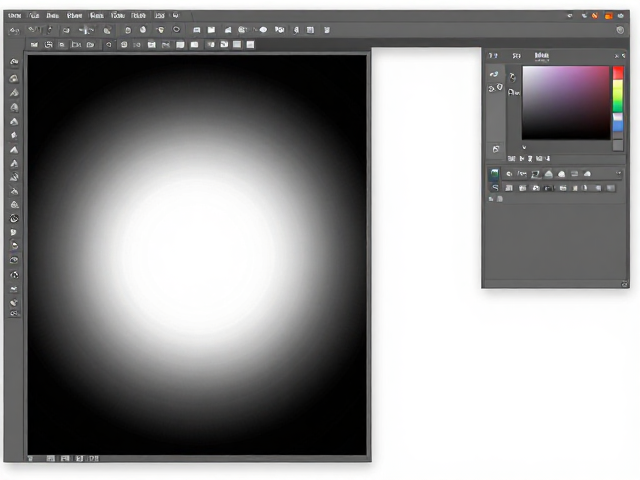Viewport: 640px width, 480px height.
Task: Click the S-shaped icon under the green thumbnail
Action: [x=495, y=188]
